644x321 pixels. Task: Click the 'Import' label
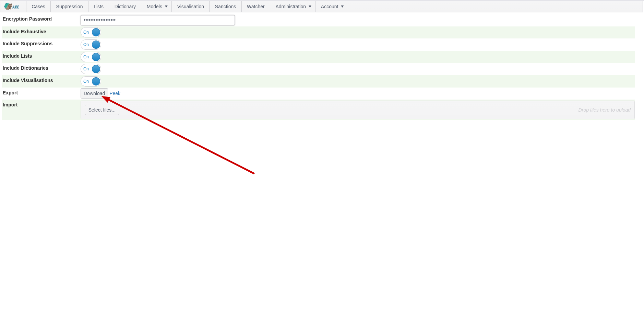(x=10, y=105)
